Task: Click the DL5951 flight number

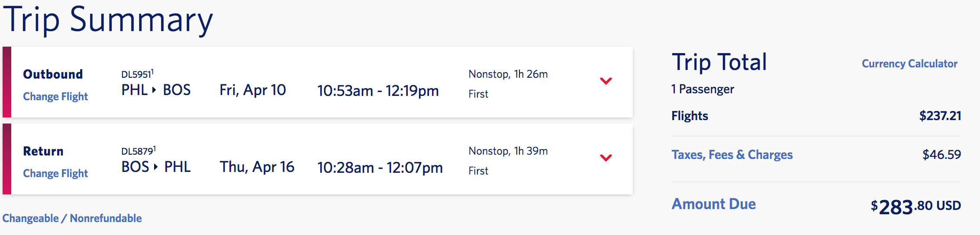Action: tap(136, 74)
